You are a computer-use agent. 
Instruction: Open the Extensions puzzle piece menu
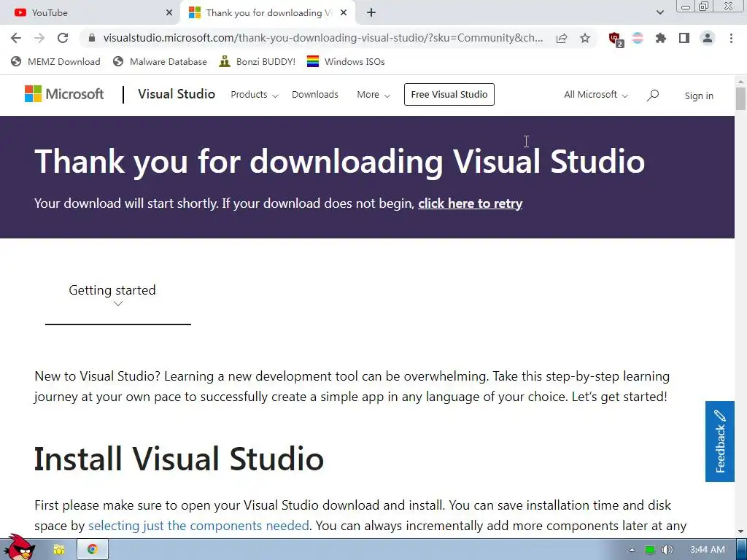click(661, 38)
